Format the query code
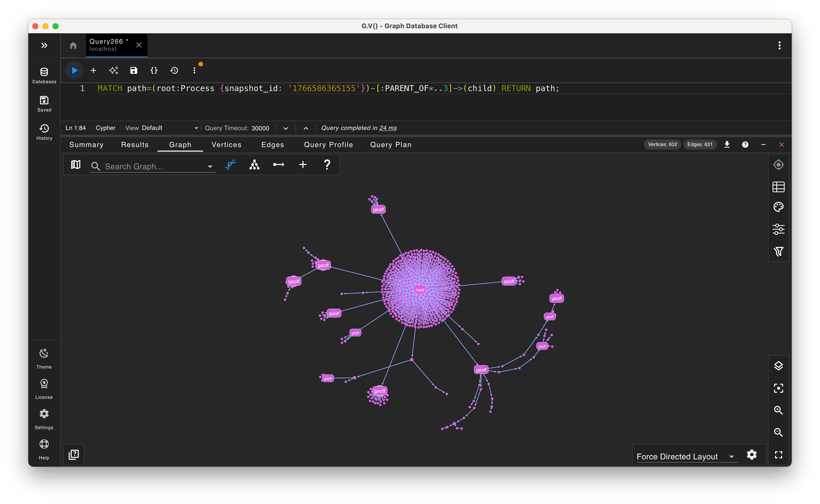The height and width of the screenshot is (504, 820). (x=154, y=70)
